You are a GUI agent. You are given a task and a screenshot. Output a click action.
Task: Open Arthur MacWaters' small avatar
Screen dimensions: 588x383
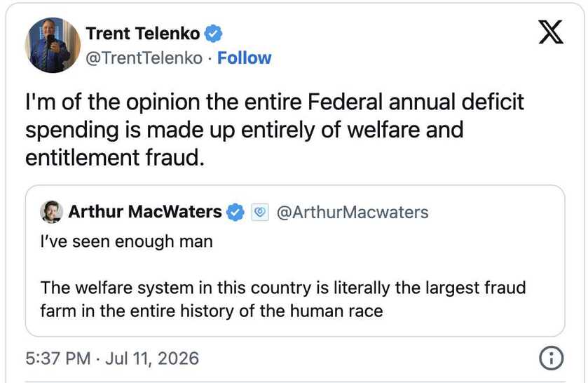pyautogui.click(x=51, y=212)
